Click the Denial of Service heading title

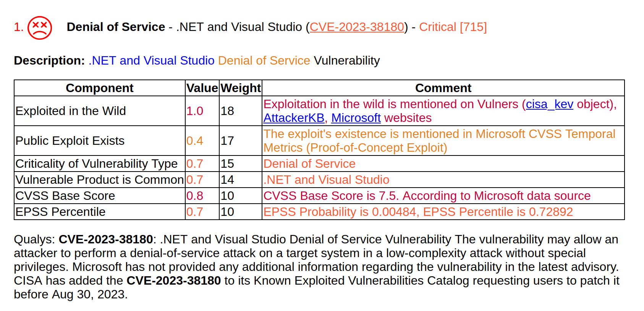coord(116,27)
